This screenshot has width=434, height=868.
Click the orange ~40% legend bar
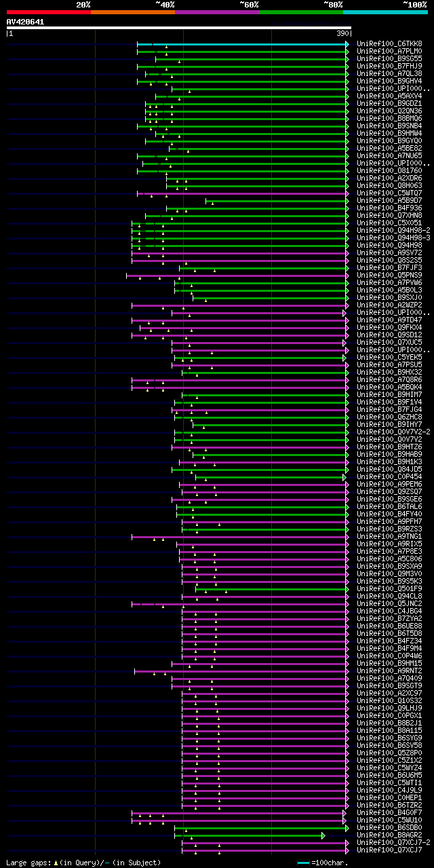click(x=133, y=12)
